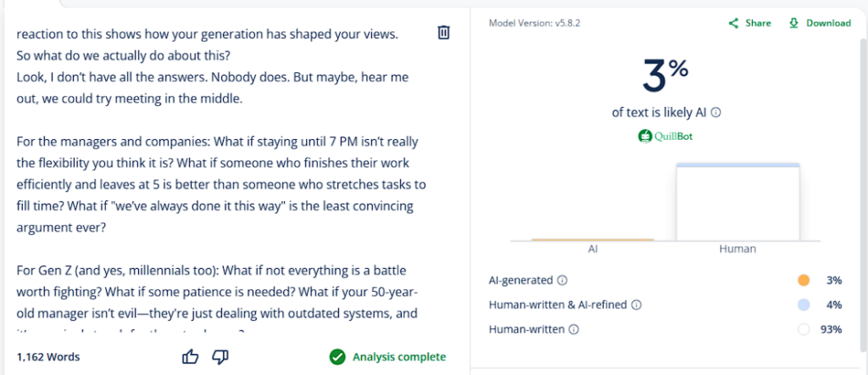Click the 1,162 Words counter

tap(48, 357)
